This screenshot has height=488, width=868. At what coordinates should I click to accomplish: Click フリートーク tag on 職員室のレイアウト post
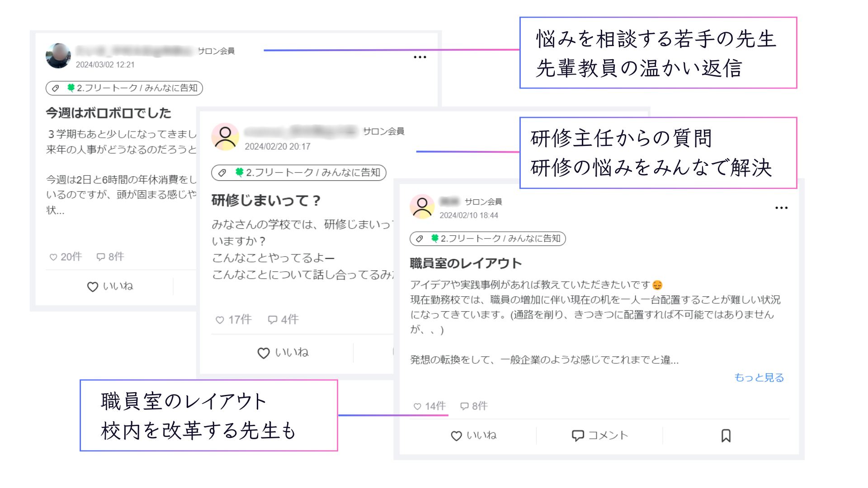coord(487,239)
